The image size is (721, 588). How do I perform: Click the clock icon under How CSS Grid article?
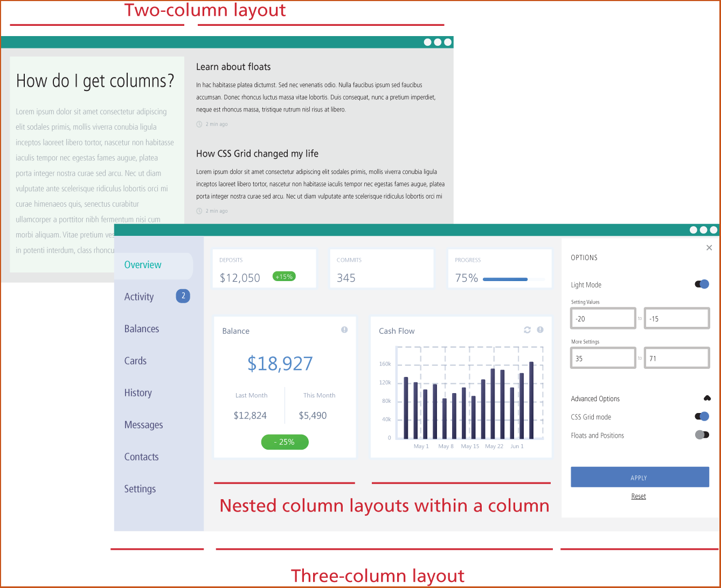pos(199,211)
